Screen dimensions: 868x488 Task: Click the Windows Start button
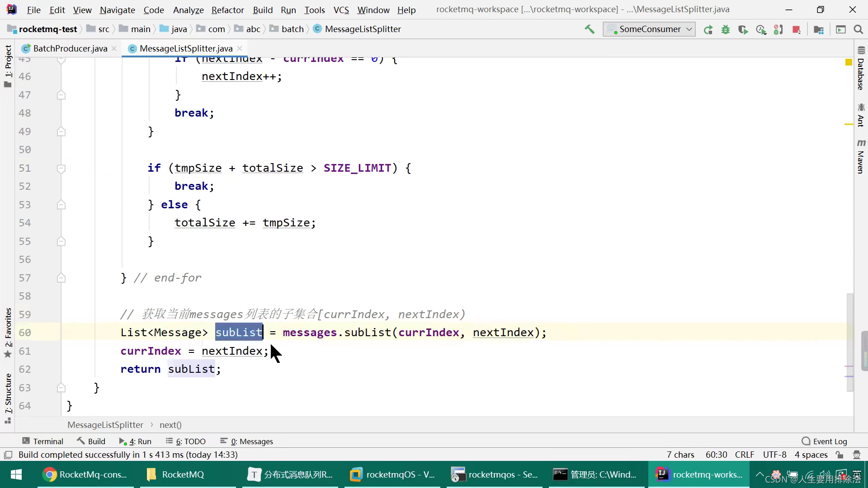pyautogui.click(x=16, y=474)
